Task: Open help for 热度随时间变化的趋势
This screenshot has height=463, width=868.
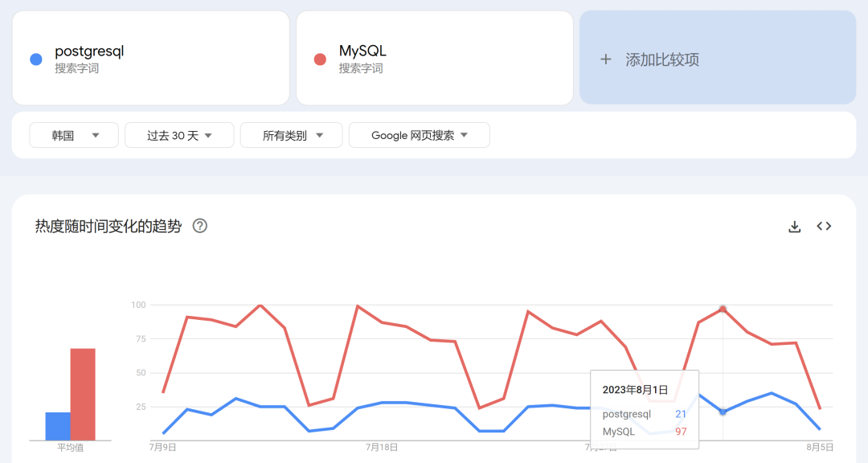Action: click(200, 226)
